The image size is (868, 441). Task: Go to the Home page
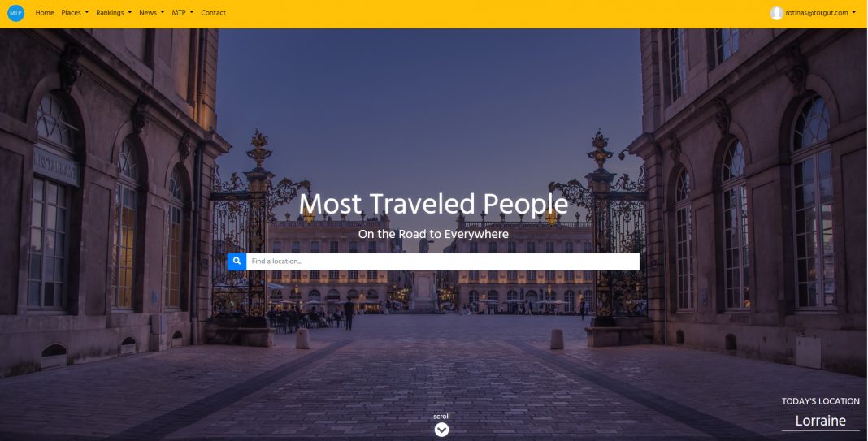coord(45,13)
